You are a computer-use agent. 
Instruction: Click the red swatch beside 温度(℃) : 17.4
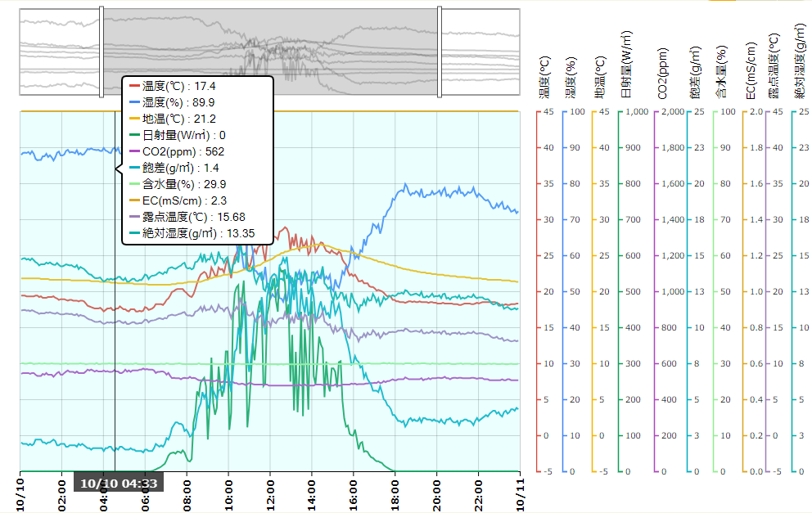pos(134,86)
